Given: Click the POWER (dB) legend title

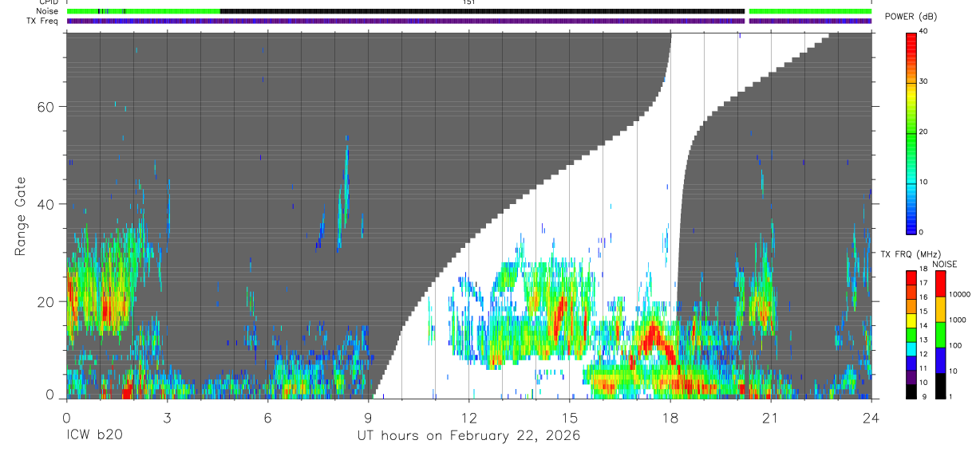Looking at the screenshot, I should (912, 17).
